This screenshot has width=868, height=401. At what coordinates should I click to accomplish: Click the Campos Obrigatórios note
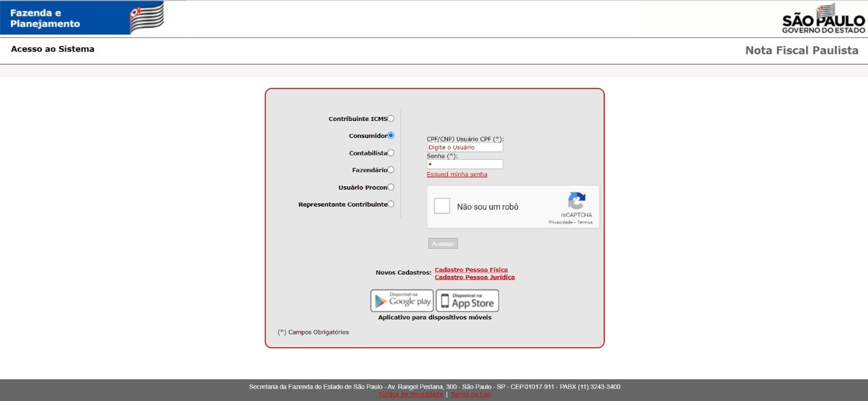pos(313,332)
